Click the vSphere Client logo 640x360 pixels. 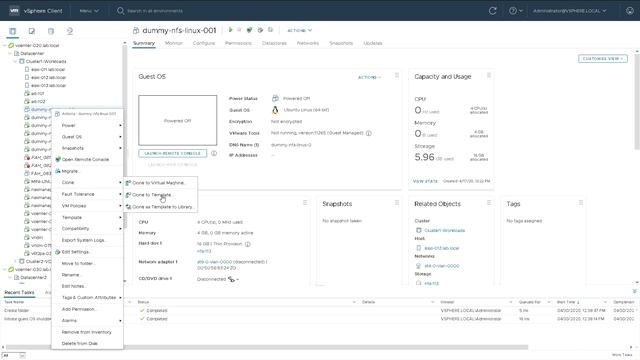pos(14,11)
